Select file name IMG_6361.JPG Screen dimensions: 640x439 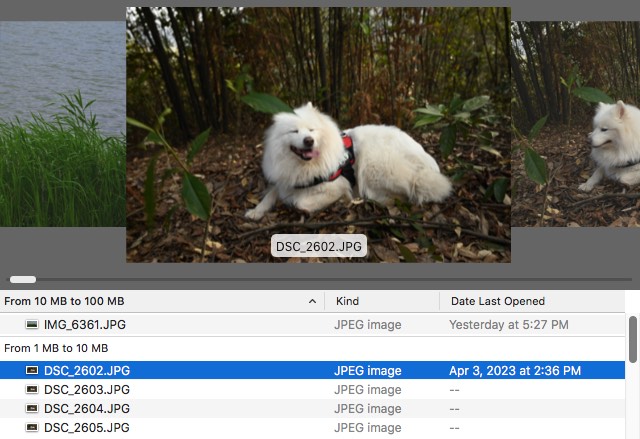click(x=85, y=324)
